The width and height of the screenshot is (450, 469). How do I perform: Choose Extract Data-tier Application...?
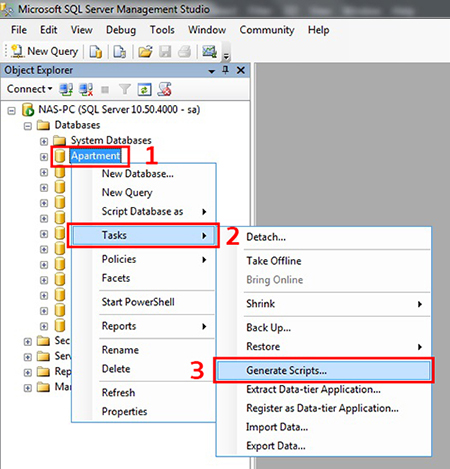click(324, 390)
